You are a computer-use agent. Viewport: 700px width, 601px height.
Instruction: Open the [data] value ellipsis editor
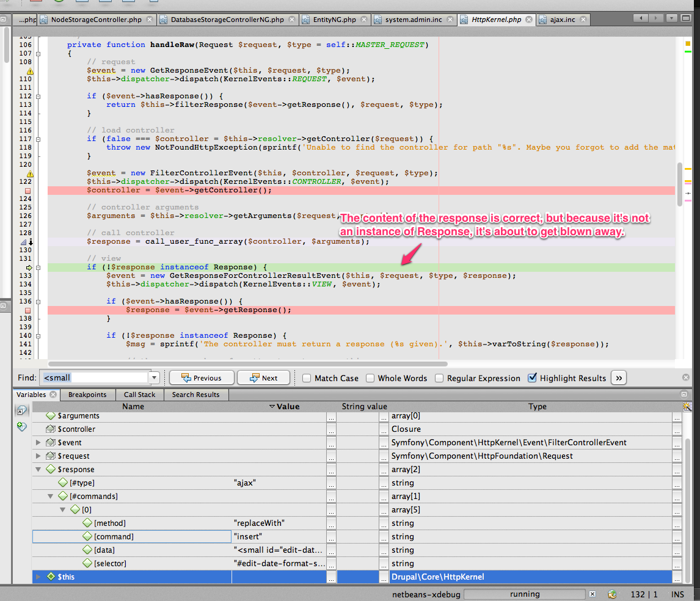331,550
